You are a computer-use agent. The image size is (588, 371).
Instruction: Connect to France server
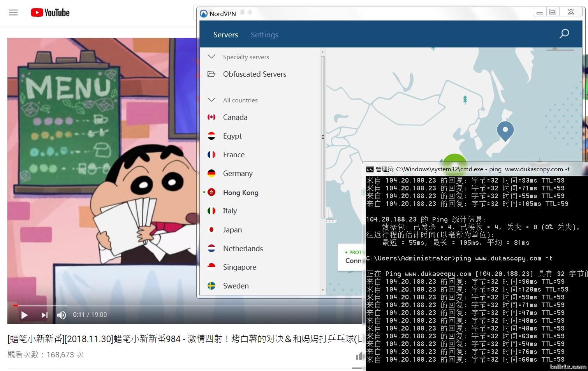tap(234, 155)
